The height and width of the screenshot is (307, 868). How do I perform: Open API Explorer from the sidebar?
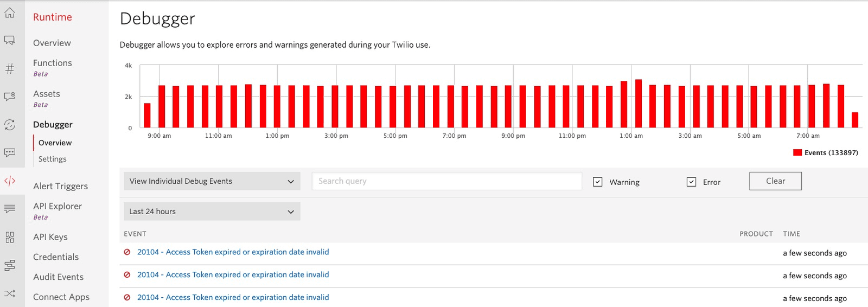(x=58, y=206)
